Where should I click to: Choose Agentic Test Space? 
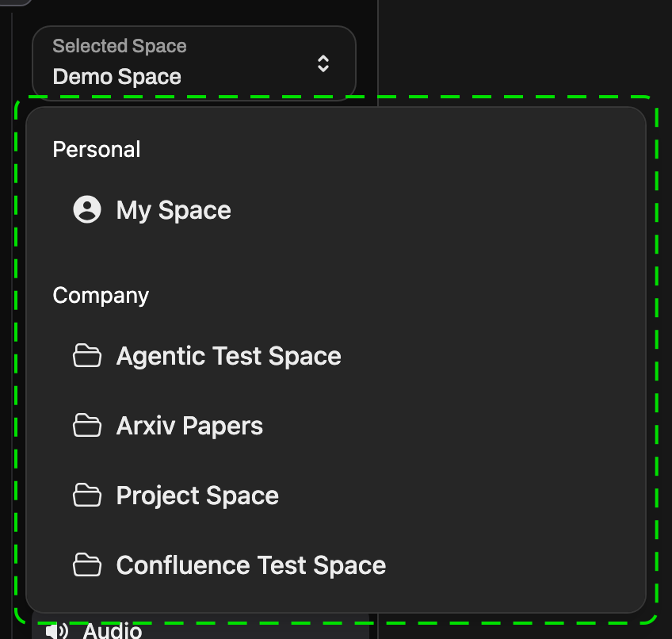335,356
